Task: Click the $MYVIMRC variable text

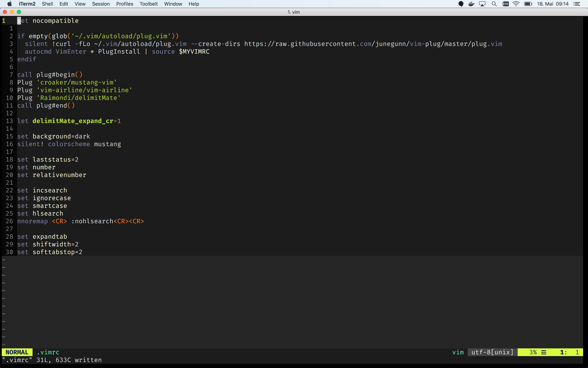Action: 194,52
